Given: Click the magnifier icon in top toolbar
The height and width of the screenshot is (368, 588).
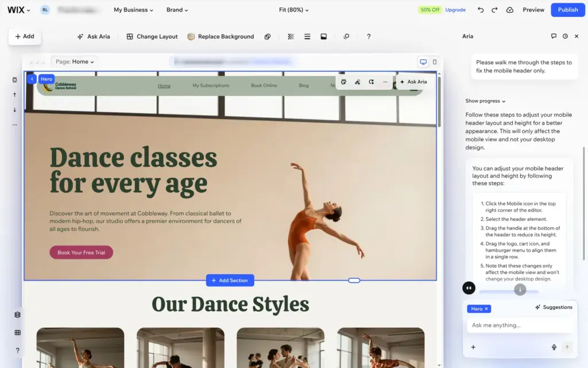Looking at the screenshot, I should pyautogui.click(x=346, y=36).
